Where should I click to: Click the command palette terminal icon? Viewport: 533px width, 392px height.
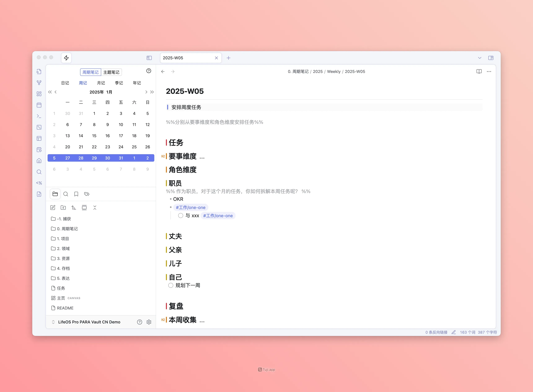coord(39,116)
